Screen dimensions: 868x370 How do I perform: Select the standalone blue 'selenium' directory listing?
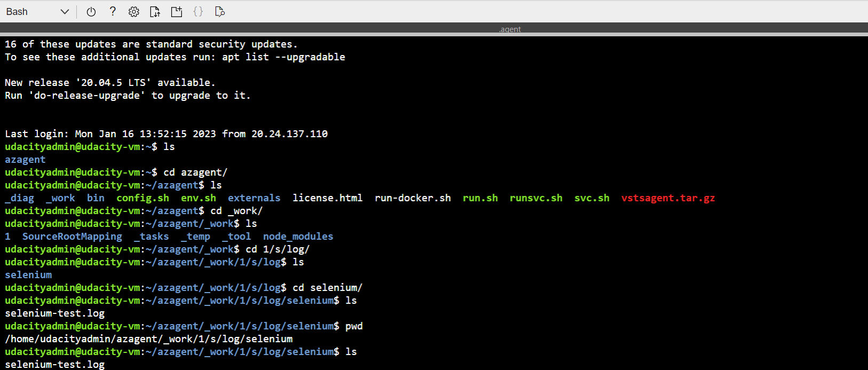pos(28,275)
